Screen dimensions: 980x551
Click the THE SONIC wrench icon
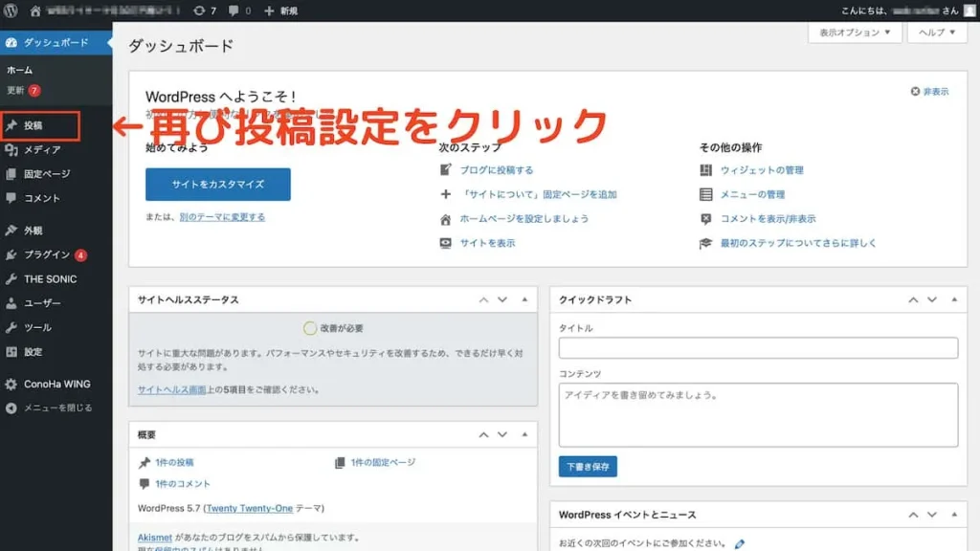(x=11, y=279)
